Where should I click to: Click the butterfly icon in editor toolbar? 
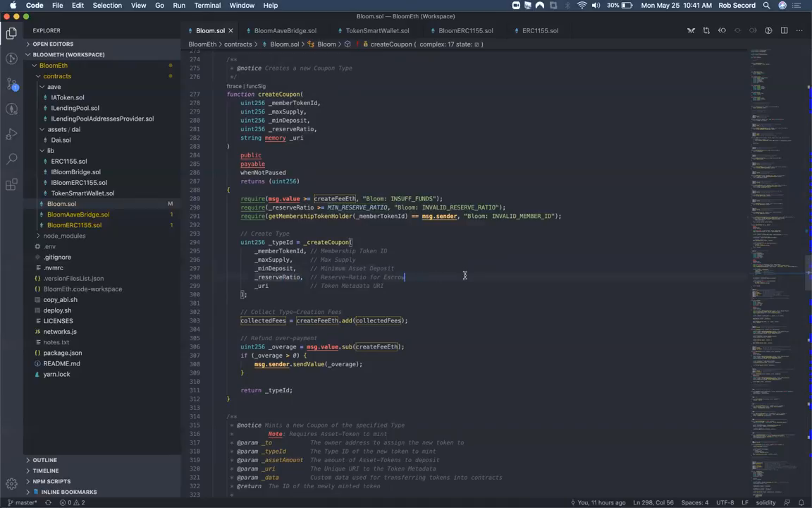pyautogui.click(x=691, y=30)
